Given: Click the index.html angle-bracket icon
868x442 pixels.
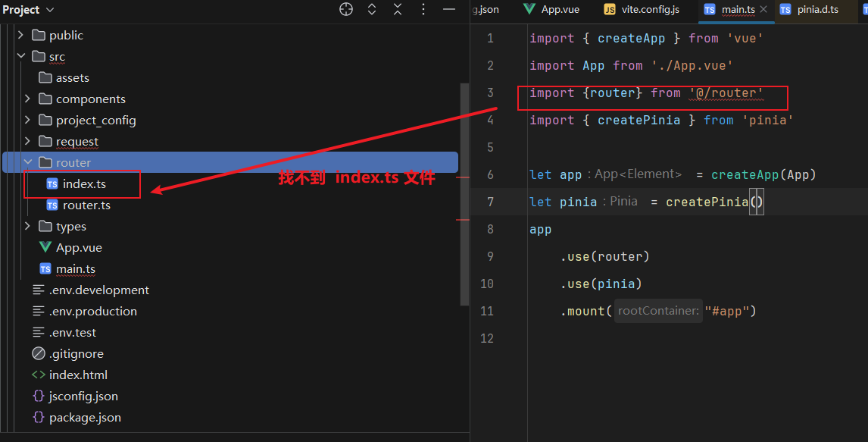Looking at the screenshot, I should click(38, 375).
